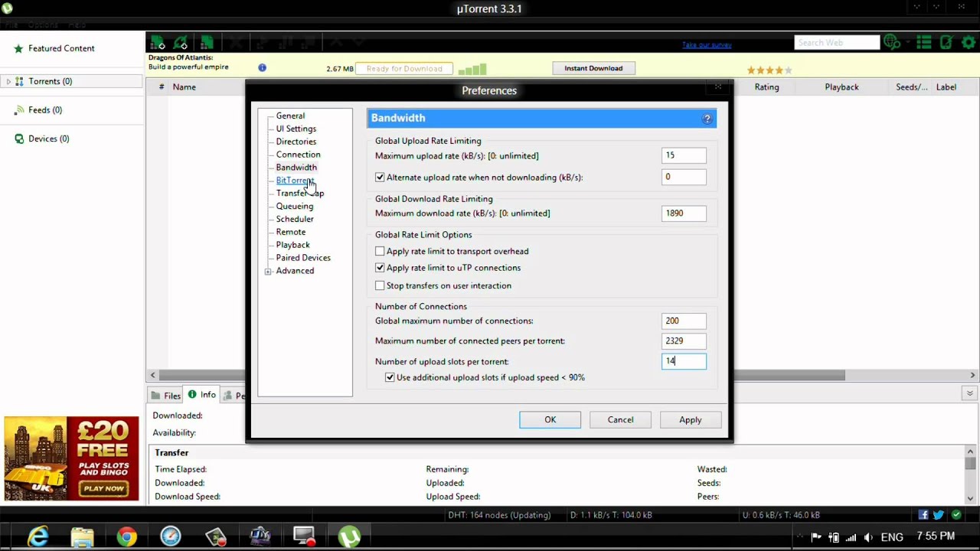This screenshot has width=980, height=551.
Task: Sort torrent list by Rating column
Action: [766, 87]
